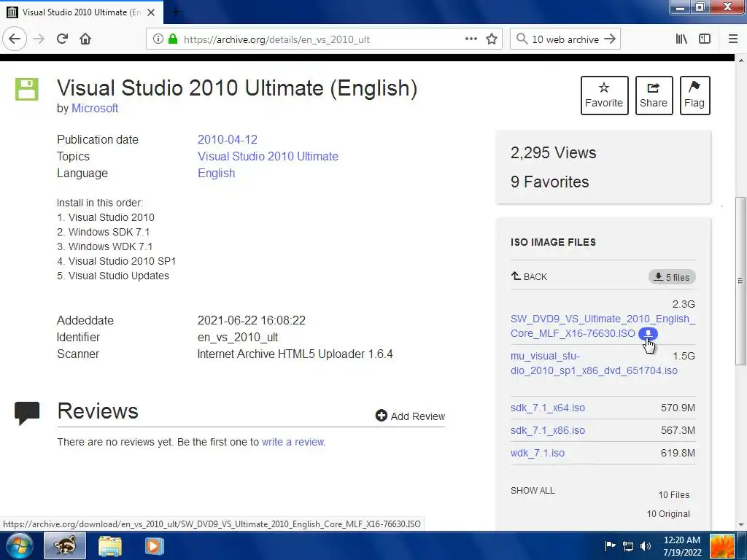Download sdk_7.1_x86.iso
The height and width of the screenshot is (560, 747).
(547, 430)
